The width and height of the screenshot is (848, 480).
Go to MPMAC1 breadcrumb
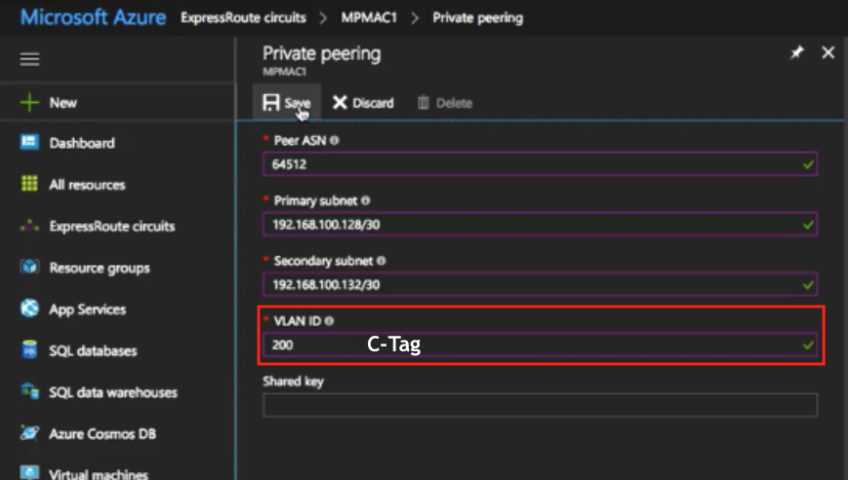coord(369,18)
